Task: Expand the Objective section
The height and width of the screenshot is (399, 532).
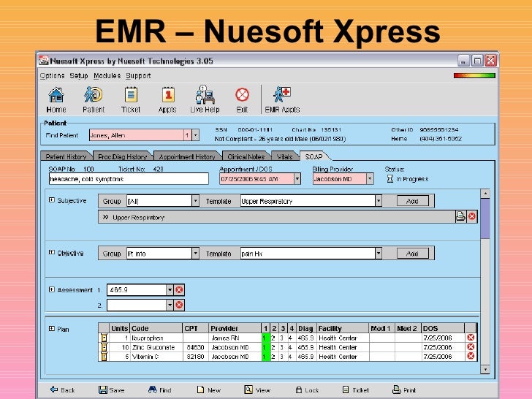Action: 52,252
